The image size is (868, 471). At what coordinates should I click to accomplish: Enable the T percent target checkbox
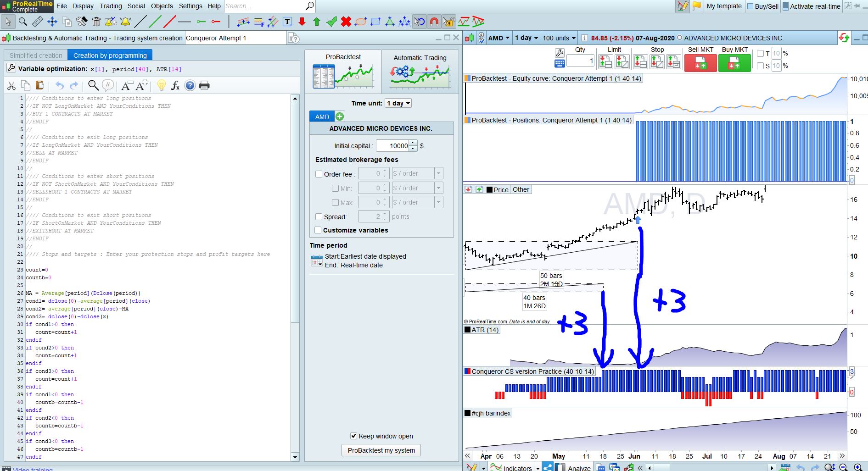tap(761, 54)
